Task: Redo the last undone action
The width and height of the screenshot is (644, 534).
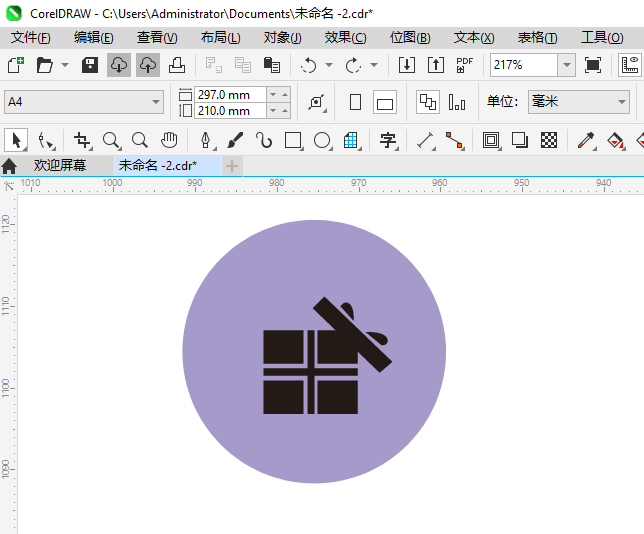Action: (353, 65)
